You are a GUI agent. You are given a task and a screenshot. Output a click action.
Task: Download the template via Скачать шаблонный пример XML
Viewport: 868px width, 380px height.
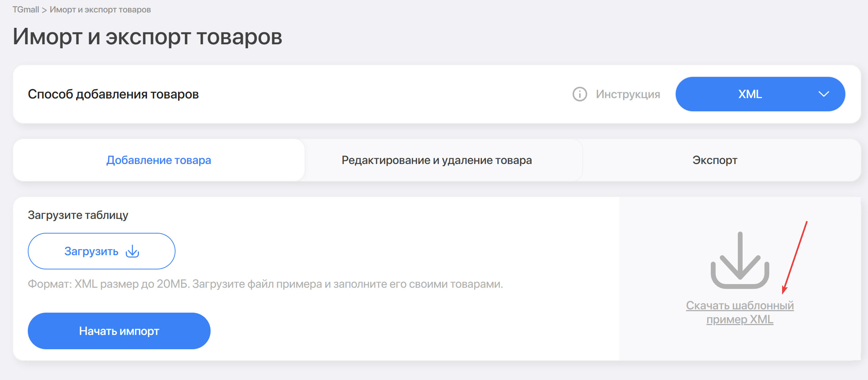(740, 305)
